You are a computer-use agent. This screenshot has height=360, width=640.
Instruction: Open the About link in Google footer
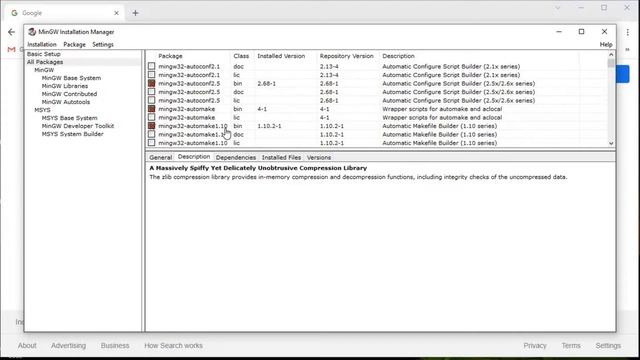(x=27, y=345)
